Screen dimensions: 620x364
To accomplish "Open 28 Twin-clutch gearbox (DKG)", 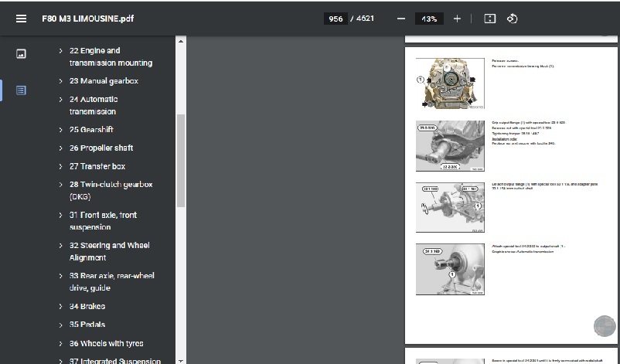I will [x=111, y=190].
